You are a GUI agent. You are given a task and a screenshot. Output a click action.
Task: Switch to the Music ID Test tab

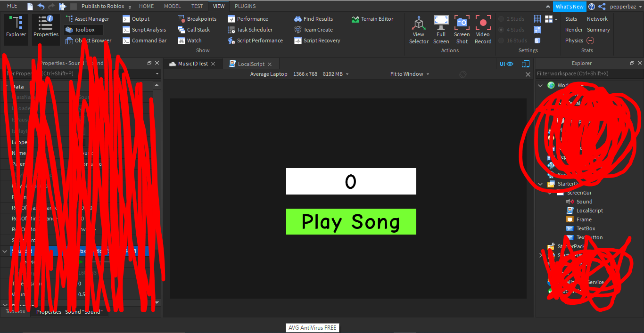[x=190, y=63]
